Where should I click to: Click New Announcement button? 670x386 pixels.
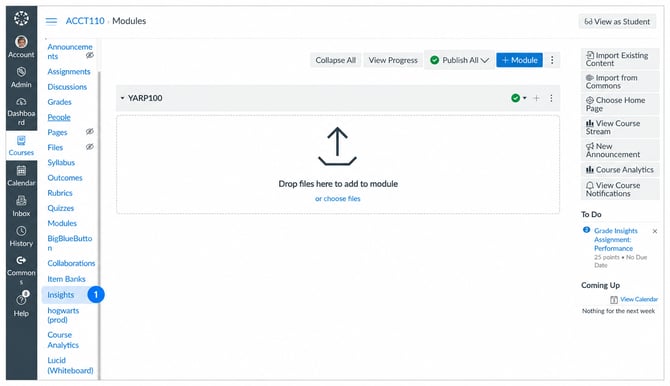point(620,150)
